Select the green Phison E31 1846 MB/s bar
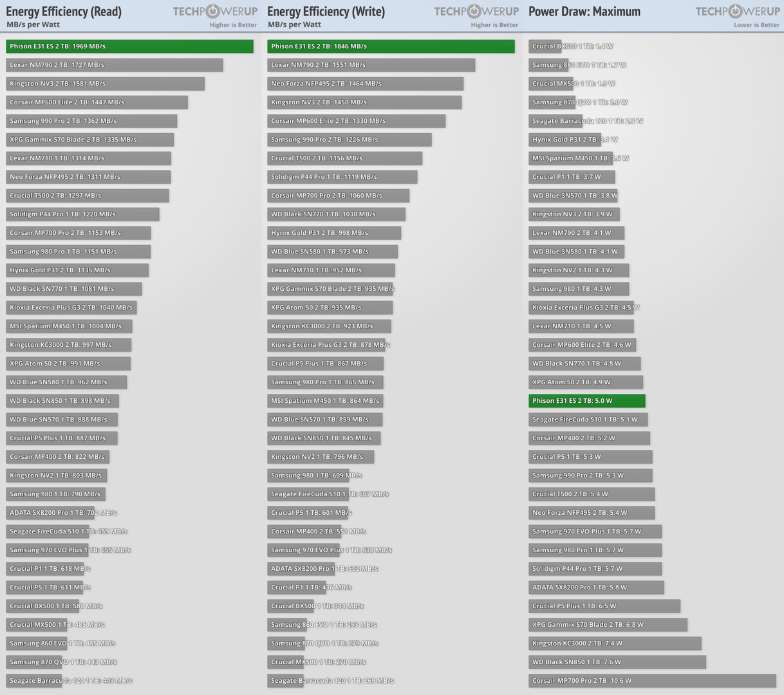Viewport: 784px width, 695px height. click(391, 46)
